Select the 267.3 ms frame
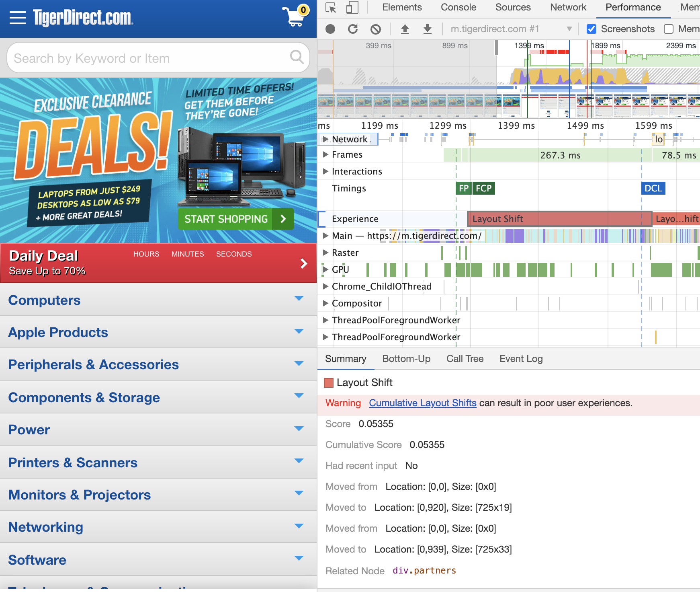The image size is (700, 592). (x=560, y=155)
